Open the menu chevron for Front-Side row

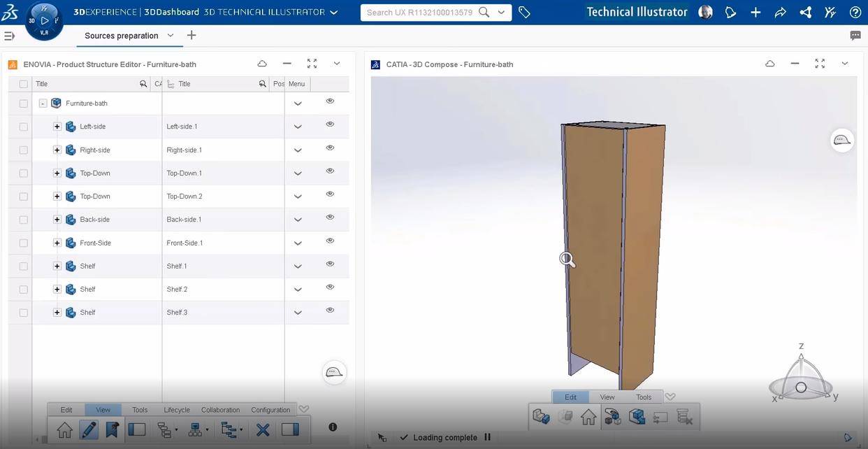pyautogui.click(x=298, y=243)
